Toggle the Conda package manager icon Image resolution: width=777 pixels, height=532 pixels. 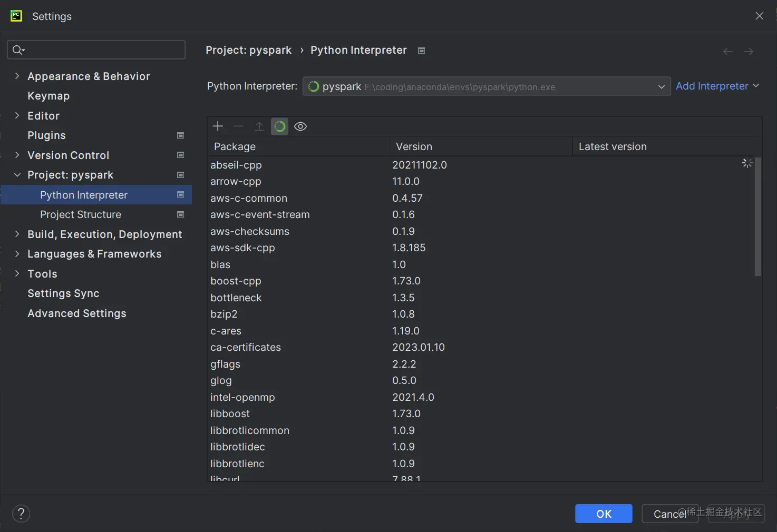pos(279,126)
